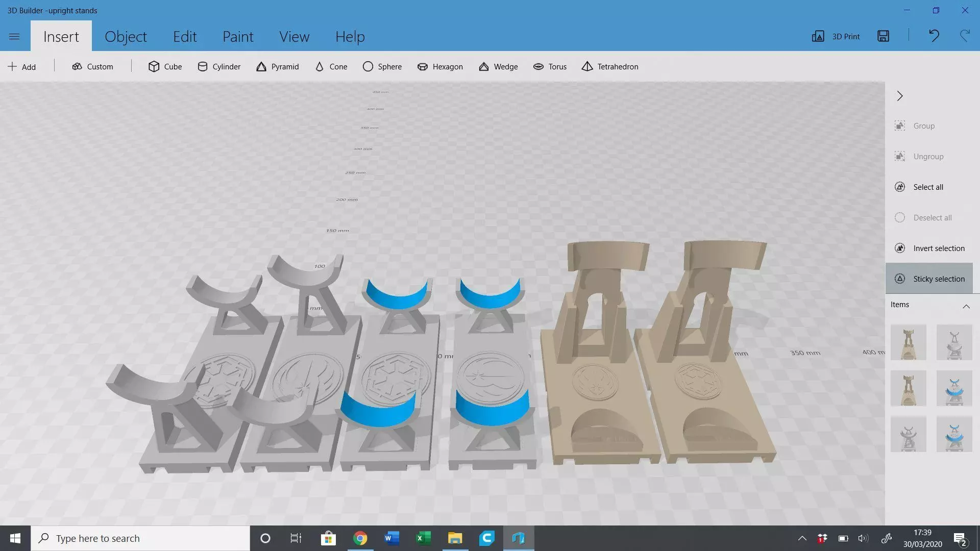The width and height of the screenshot is (980, 551).
Task: Open the View tab
Action: 294,36
